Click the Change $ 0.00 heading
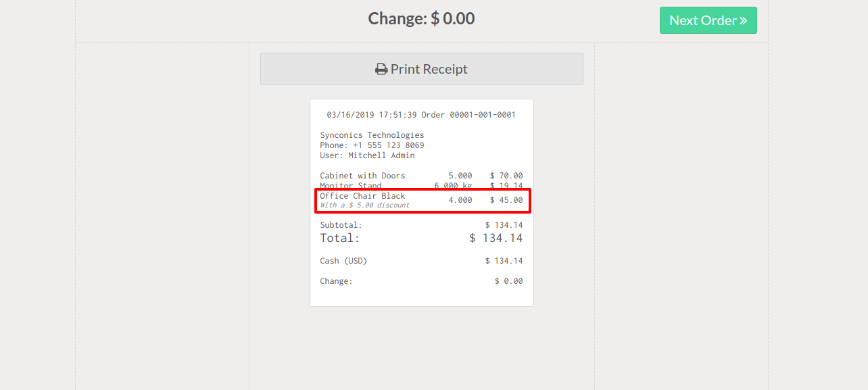 tap(421, 18)
